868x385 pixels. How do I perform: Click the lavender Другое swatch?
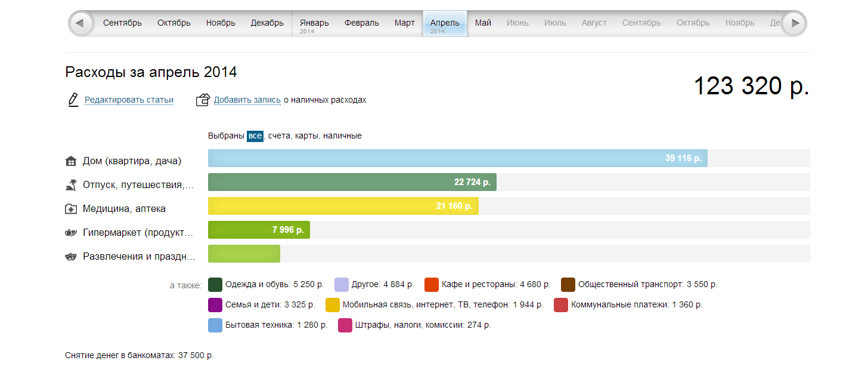[342, 285]
